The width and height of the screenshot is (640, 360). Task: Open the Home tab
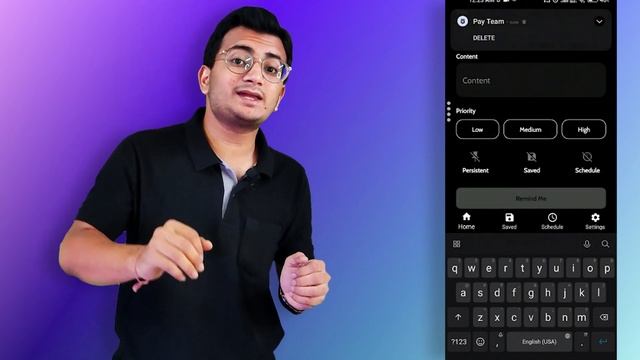[x=466, y=221]
